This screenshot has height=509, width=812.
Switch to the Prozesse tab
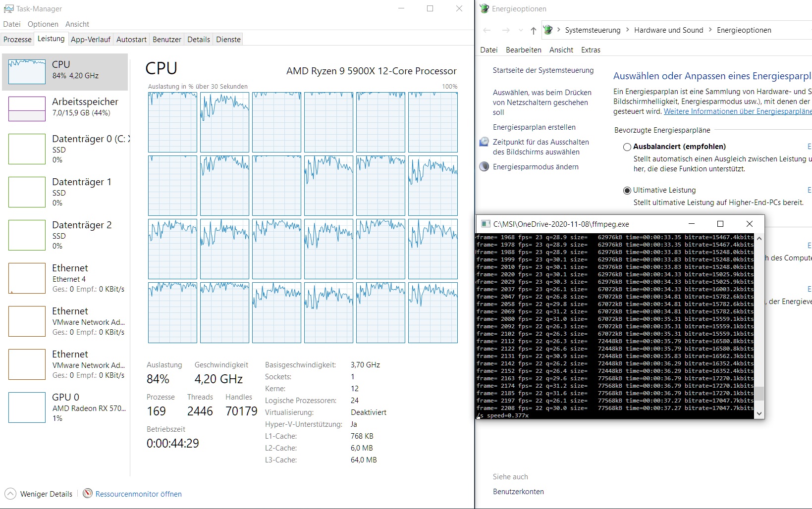(x=17, y=40)
